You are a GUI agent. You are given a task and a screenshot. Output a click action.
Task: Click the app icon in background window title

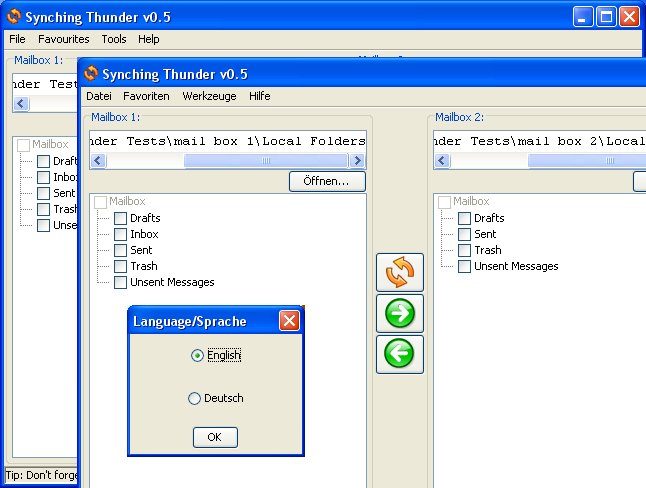pyautogui.click(x=14, y=16)
